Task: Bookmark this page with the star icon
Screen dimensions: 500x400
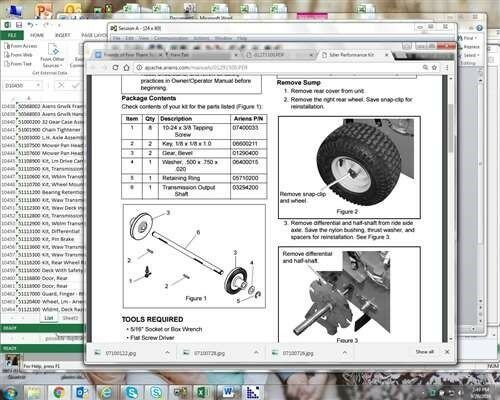Action: (x=434, y=67)
